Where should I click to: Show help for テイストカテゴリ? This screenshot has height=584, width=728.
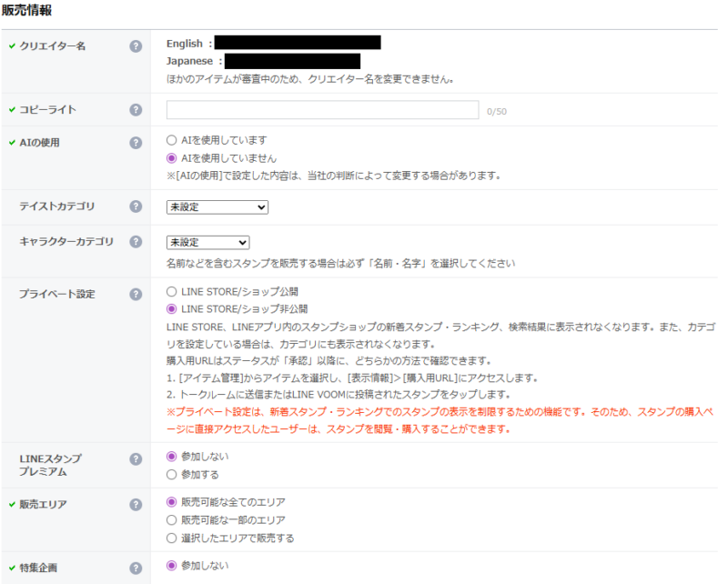coord(136,207)
